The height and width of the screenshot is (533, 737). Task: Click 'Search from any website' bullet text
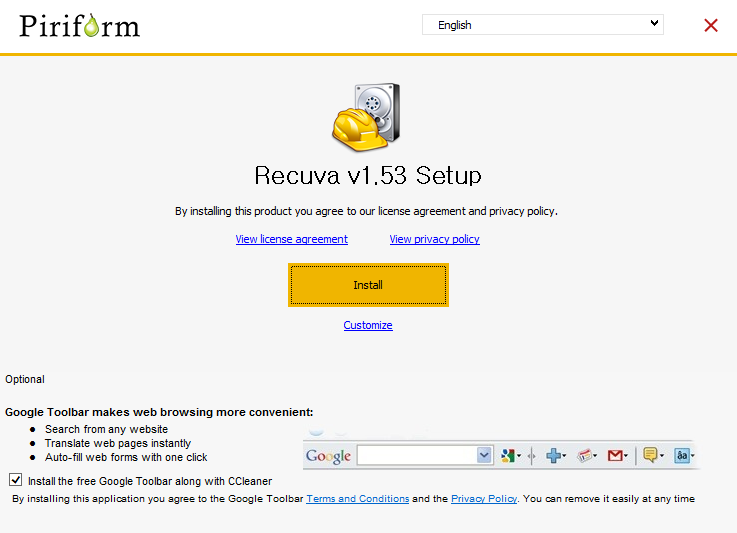pyautogui.click(x=106, y=429)
